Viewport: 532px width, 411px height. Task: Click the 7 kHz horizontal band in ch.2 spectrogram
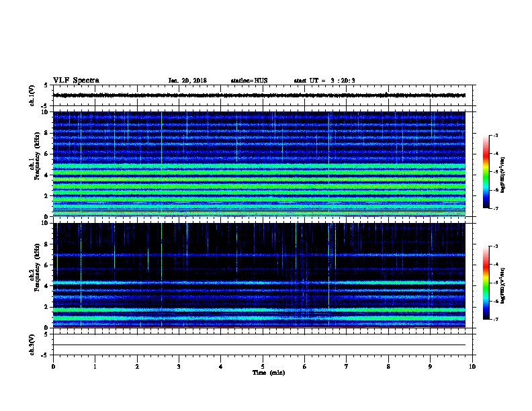click(x=259, y=255)
